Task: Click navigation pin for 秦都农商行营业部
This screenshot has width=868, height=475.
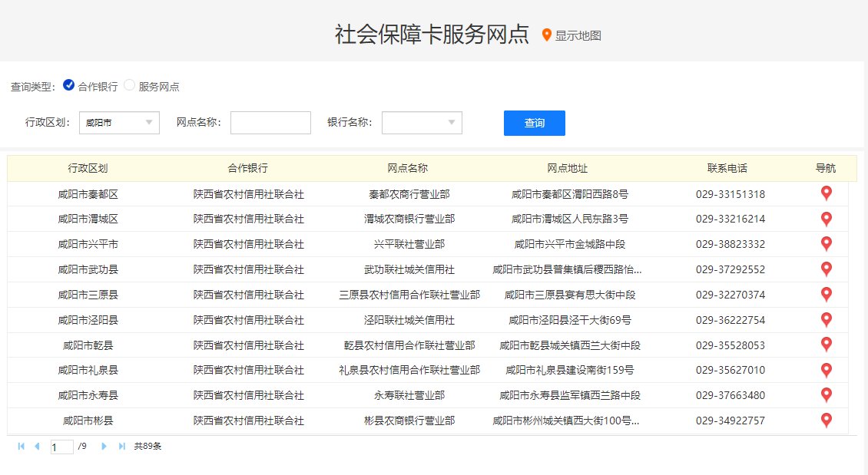Action: click(x=827, y=193)
